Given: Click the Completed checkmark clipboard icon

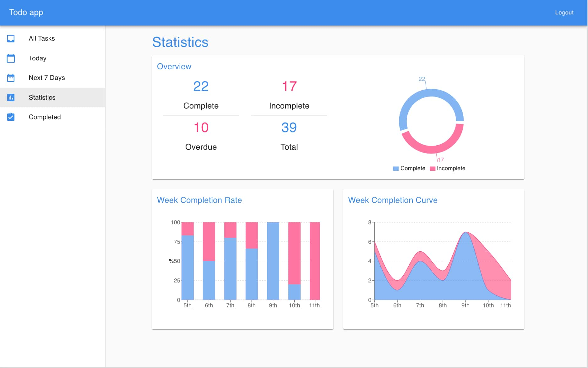Looking at the screenshot, I should tap(11, 117).
